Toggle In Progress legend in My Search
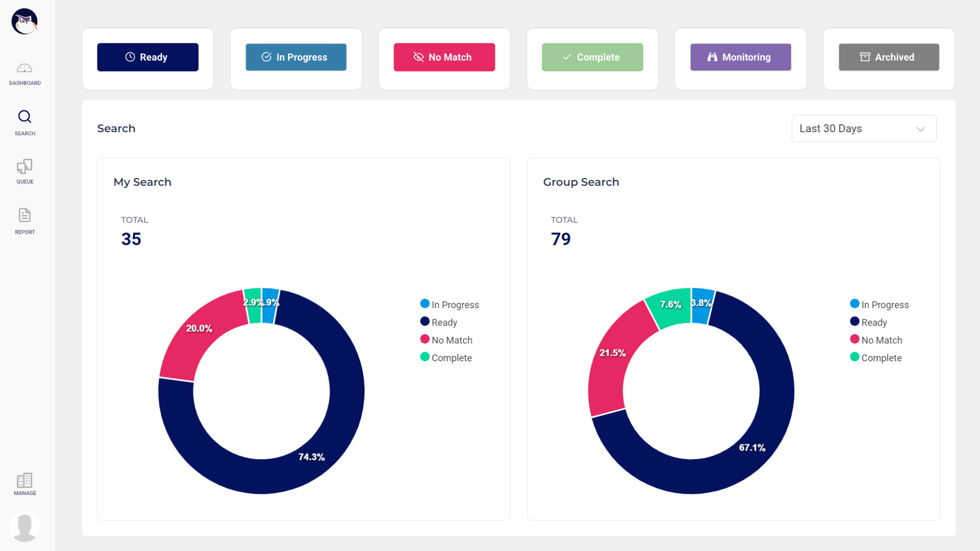This screenshot has height=551, width=980. [x=449, y=305]
